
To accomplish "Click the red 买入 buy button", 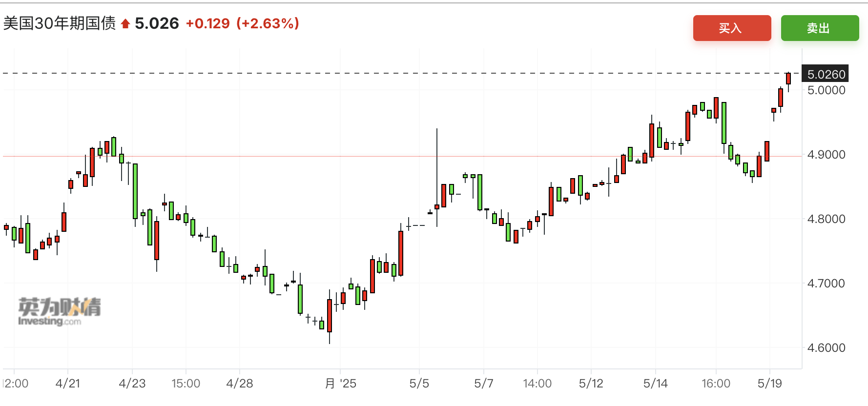I will click(x=732, y=28).
